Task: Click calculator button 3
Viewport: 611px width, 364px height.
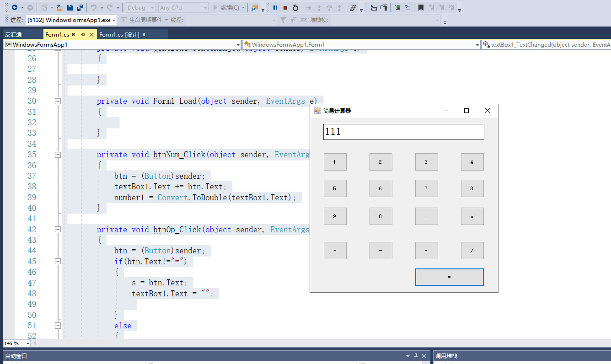Action: pyautogui.click(x=427, y=162)
